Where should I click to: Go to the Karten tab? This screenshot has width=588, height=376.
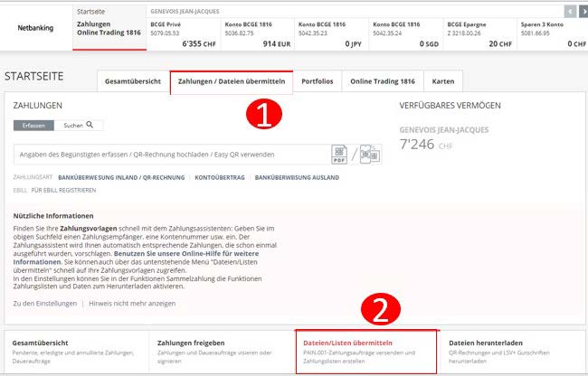443,81
